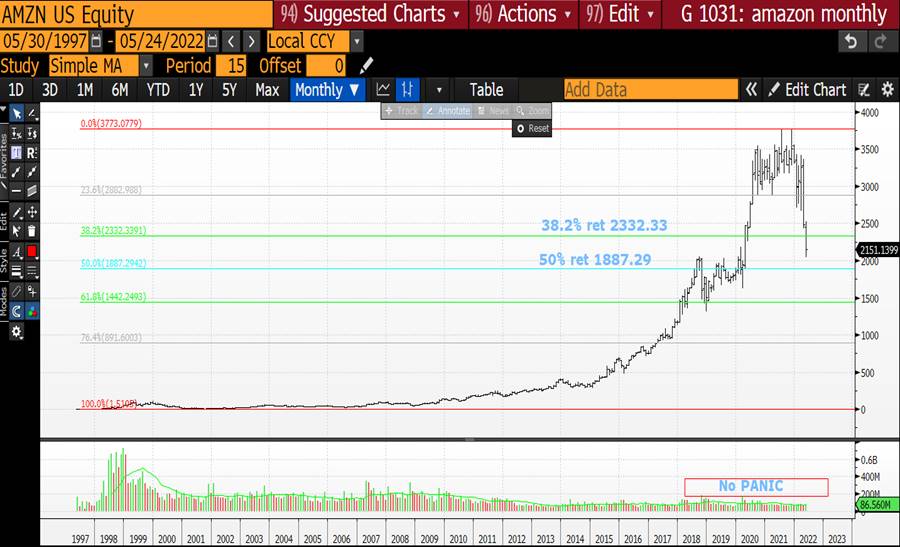Image resolution: width=900 pixels, height=547 pixels.
Task: Set the range to Max
Action: coord(267,90)
